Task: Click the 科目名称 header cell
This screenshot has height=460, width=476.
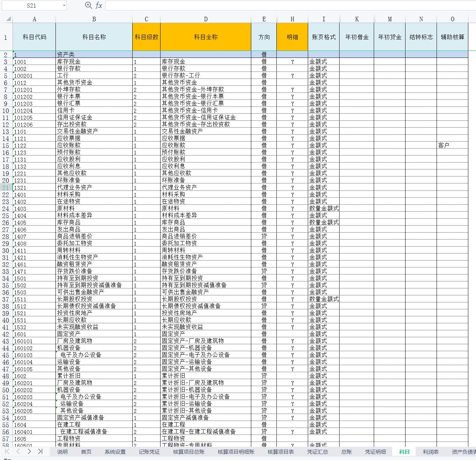Action: pyautogui.click(x=94, y=37)
